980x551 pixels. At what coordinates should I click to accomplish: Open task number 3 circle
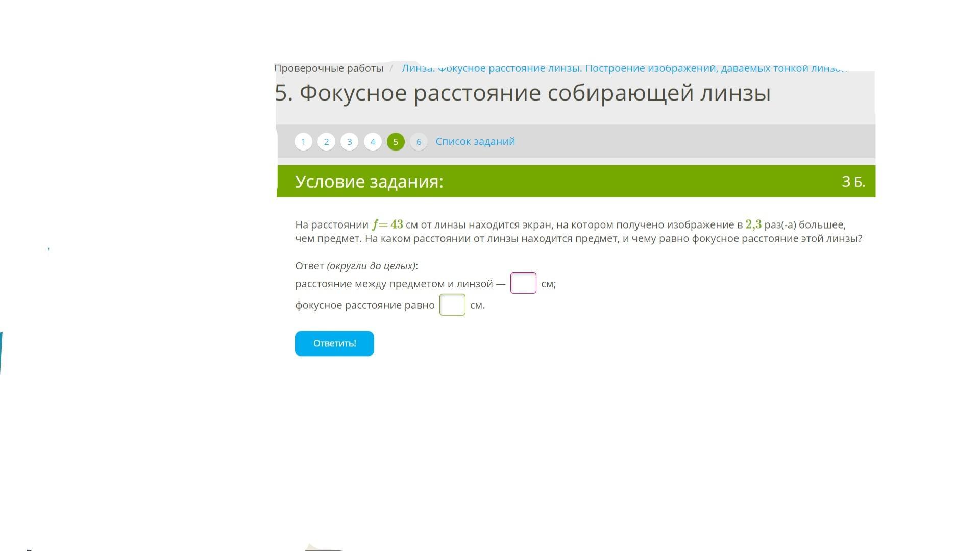[x=349, y=142]
